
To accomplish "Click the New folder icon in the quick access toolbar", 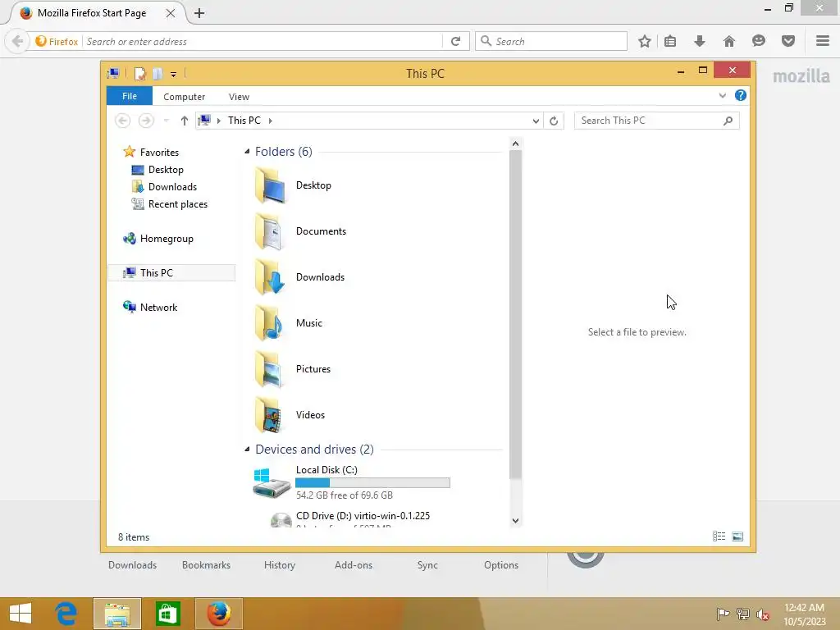I will coord(157,74).
